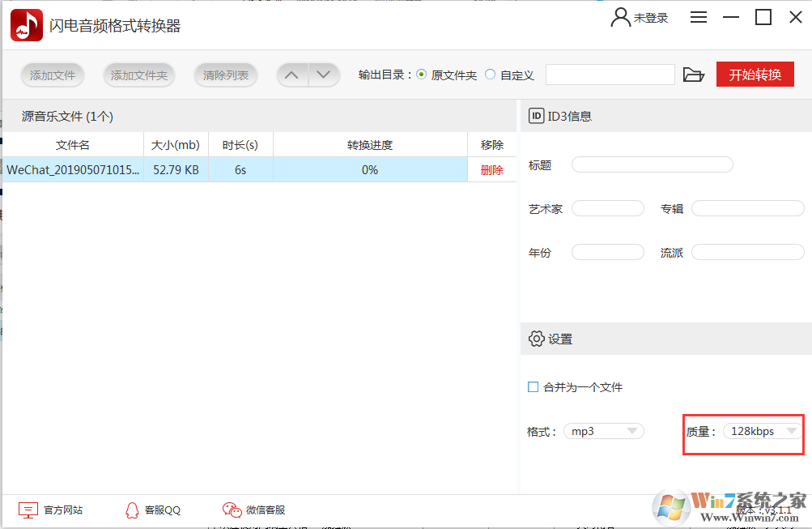
Task: Click the ID3 icon in the ID3信息 header
Action: pos(536,116)
